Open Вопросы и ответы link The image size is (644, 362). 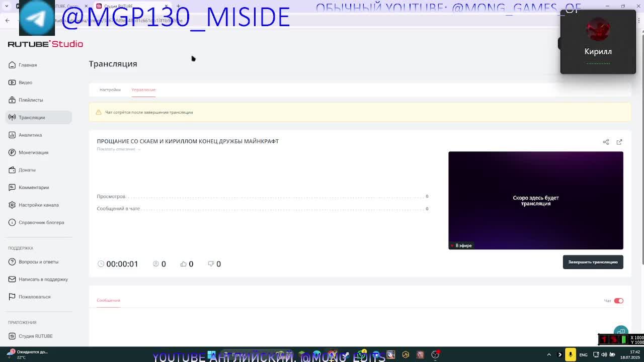38,261
